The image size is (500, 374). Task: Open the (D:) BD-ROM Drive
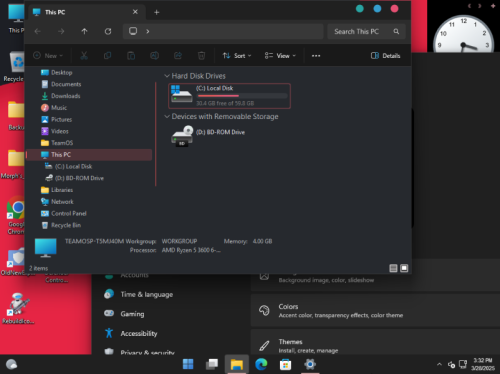point(208,135)
